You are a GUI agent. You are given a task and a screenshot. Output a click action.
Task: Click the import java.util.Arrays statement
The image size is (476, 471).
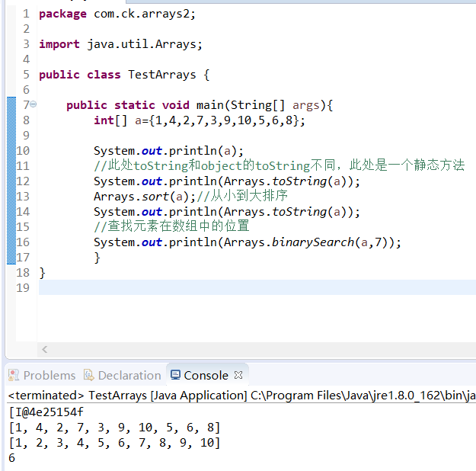120,44
